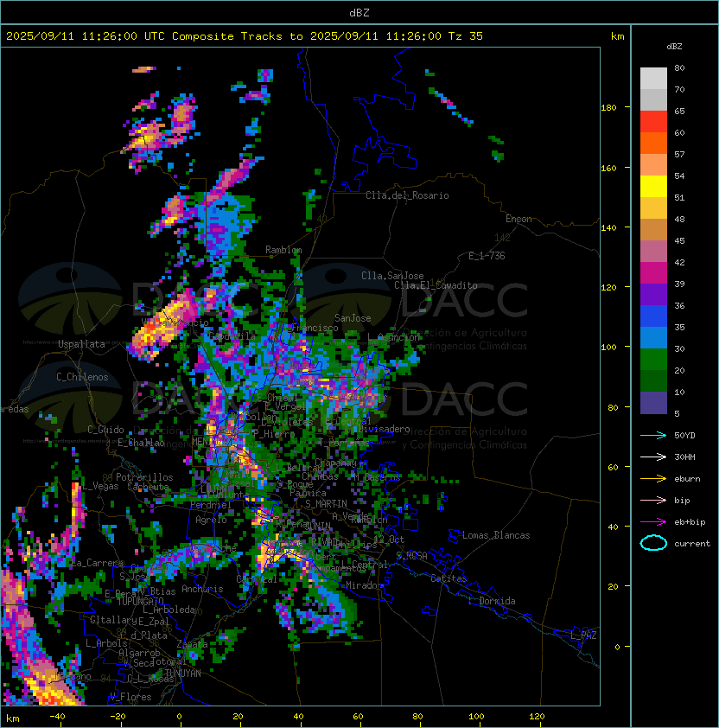The image size is (719, 728).
Task: Click the 100 tick on the vertical axis
Action: point(608,348)
